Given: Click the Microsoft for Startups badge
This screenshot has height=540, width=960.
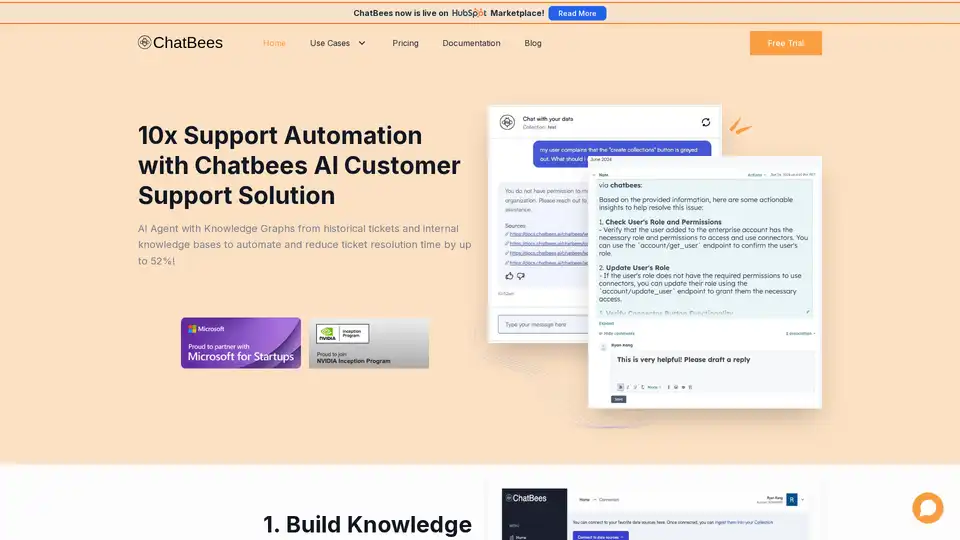Looking at the screenshot, I should pyautogui.click(x=241, y=343).
